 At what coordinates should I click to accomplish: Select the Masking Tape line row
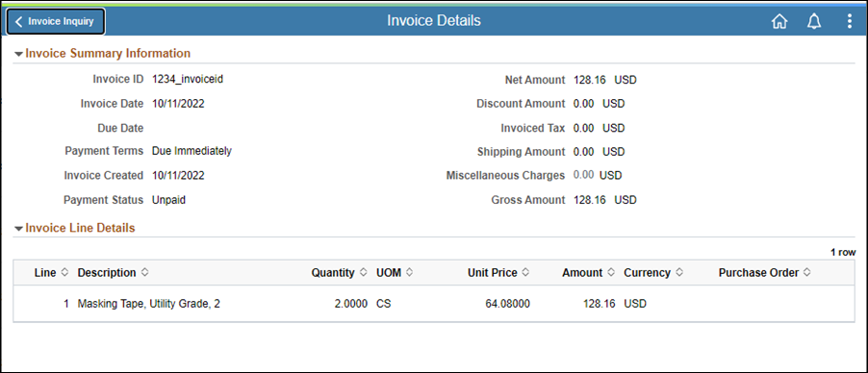433,304
